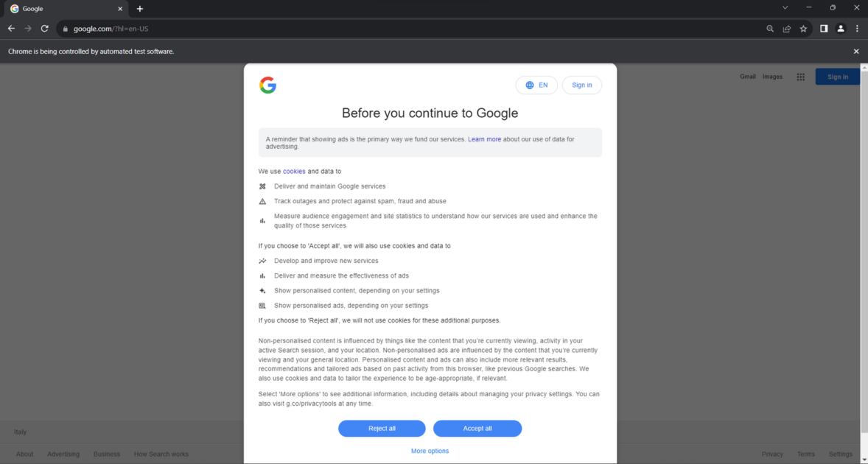Click the magnifier search icon in the toolbar
868x464 pixels.
coord(770,29)
